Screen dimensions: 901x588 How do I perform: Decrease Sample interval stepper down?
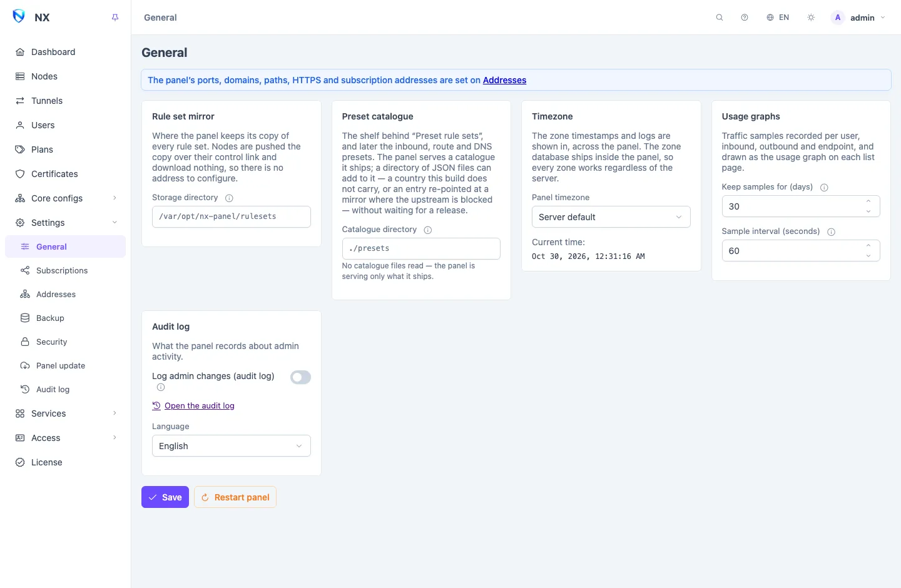868,256
